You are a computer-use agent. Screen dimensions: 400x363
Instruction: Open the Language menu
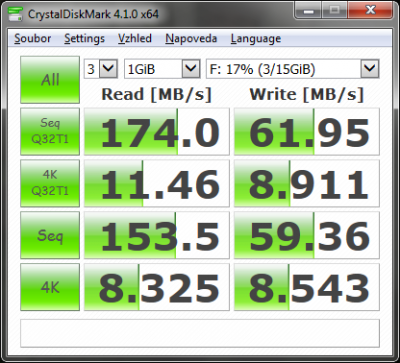pyautogui.click(x=256, y=39)
